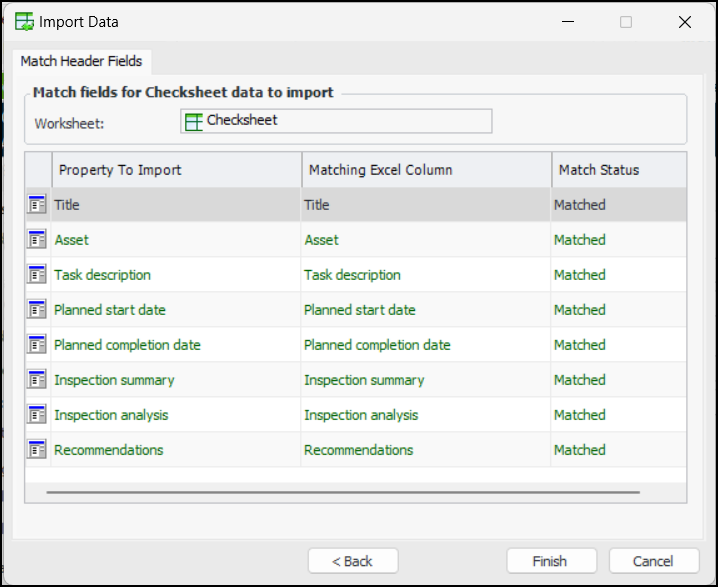Select the Planned completion date row icon
Viewport: 718px width, 587px height.
tap(37, 345)
